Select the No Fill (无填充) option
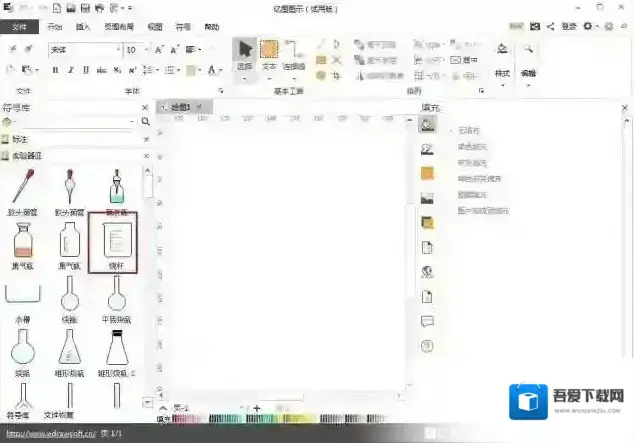Screen dimensions: 634x443 [469, 131]
